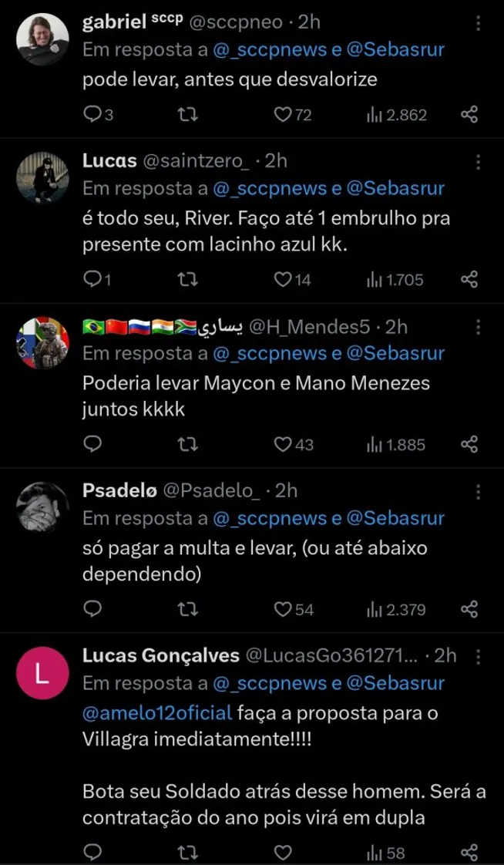Share Lucas Gonçalves's tweet

pyautogui.click(x=469, y=853)
